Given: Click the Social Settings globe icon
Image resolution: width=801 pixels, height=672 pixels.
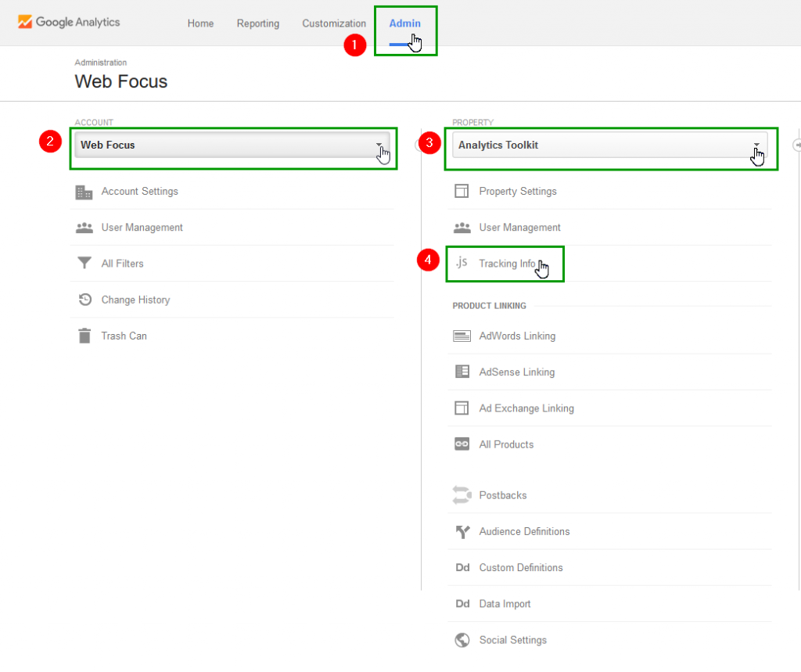Looking at the screenshot, I should pos(462,640).
